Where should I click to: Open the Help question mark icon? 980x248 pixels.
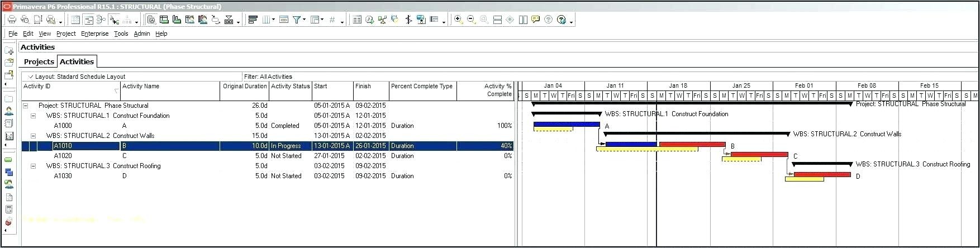(x=562, y=20)
